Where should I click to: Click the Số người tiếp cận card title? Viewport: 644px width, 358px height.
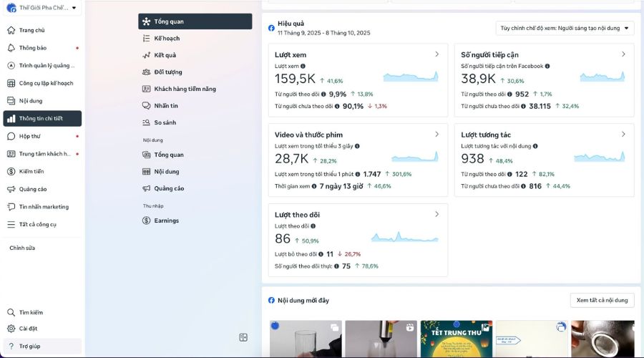(489, 54)
